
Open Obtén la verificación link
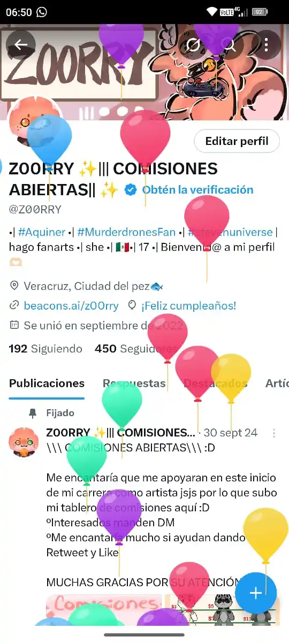point(198,189)
